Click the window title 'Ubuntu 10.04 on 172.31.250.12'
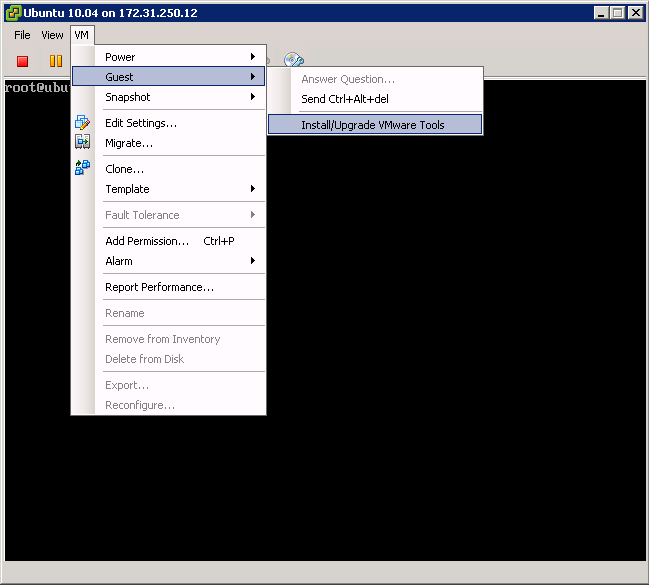This screenshot has width=649, height=585. [110, 13]
